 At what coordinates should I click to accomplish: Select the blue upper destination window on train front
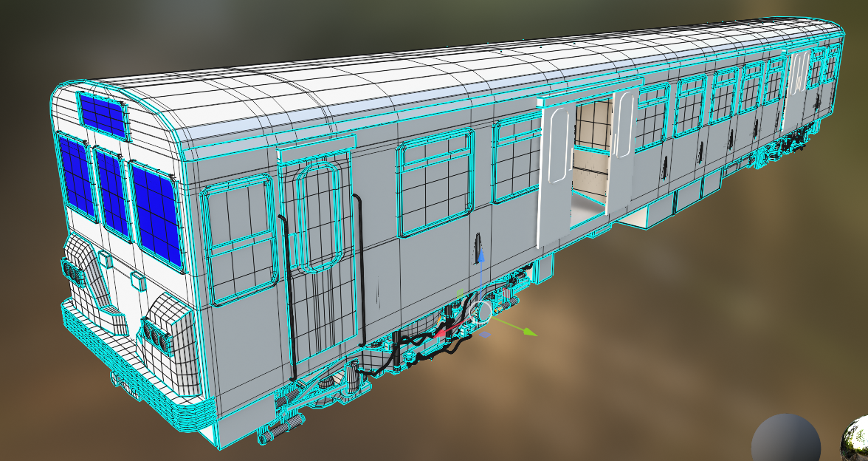(103, 115)
